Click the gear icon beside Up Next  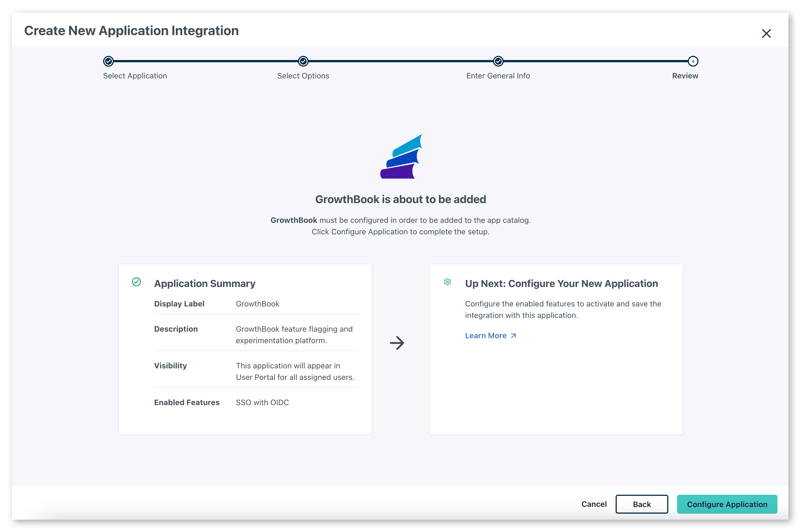[x=447, y=281]
